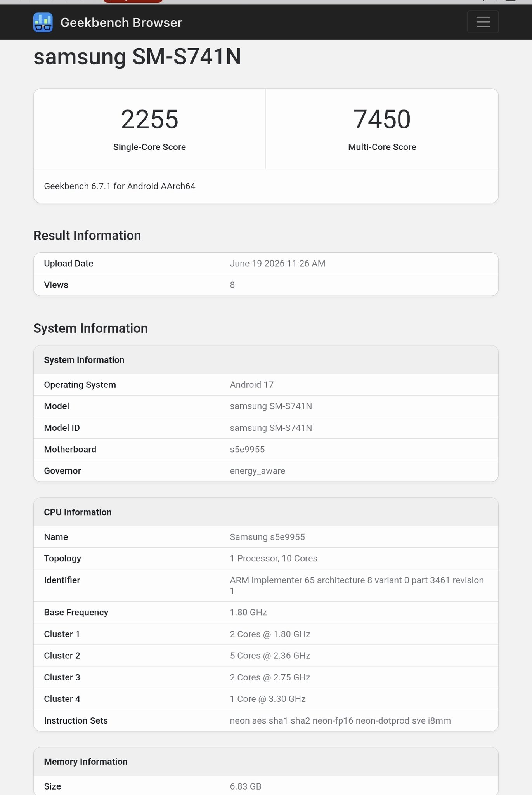532x795 pixels.
Task: Select the energy_aware governor value
Action: 257,471
